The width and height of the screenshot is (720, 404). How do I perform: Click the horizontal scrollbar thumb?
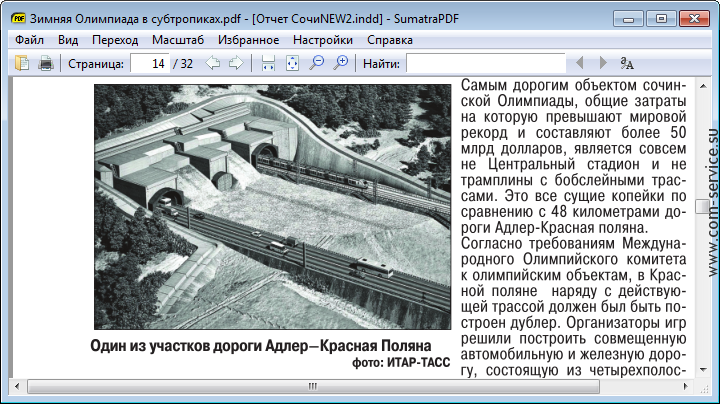pos(313,386)
